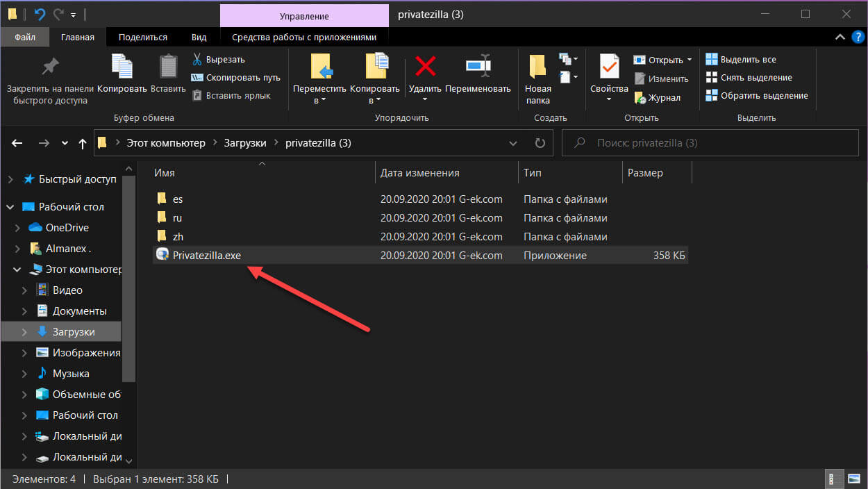Open the Quick Access Toolbar customize arrow
Screen dimensions: 868x489
(x=73, y=15)
